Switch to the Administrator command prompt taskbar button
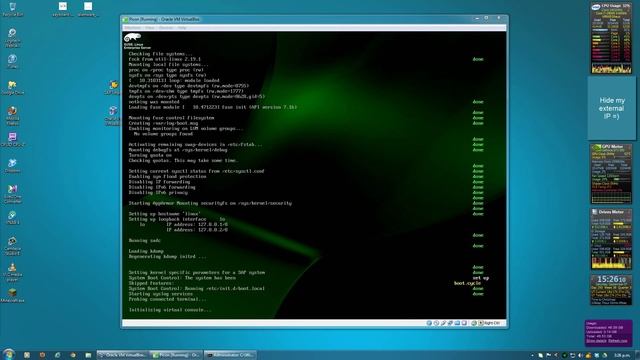This screenshot has height=360, width=640. coord(229,355)
